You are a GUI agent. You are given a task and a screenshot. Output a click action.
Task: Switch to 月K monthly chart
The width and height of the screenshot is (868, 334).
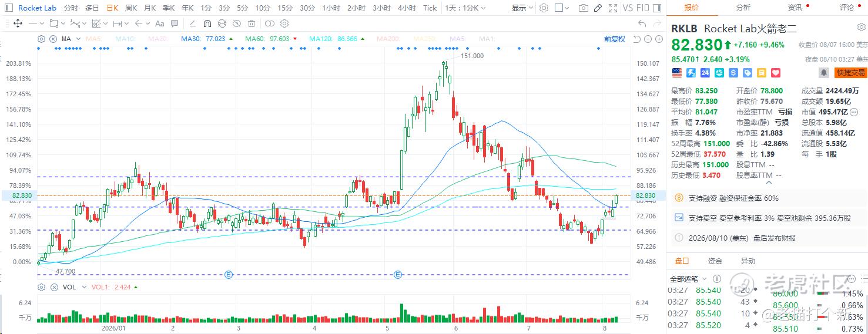tap(149, 8)
